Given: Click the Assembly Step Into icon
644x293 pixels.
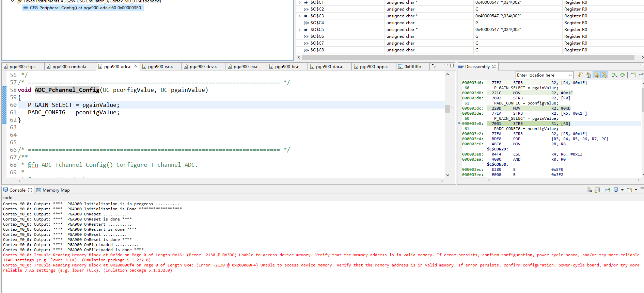Looking at the screenshot, I should tap(615, 75).
